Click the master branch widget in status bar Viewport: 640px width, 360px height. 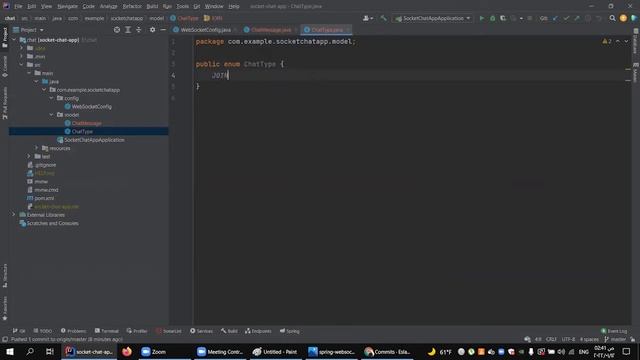[615, 339]
